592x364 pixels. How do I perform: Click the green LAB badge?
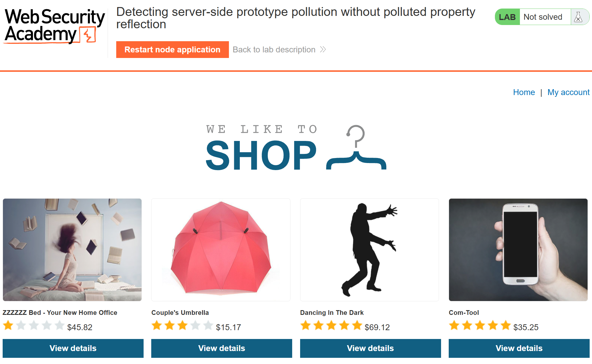(x=507, y=17)
